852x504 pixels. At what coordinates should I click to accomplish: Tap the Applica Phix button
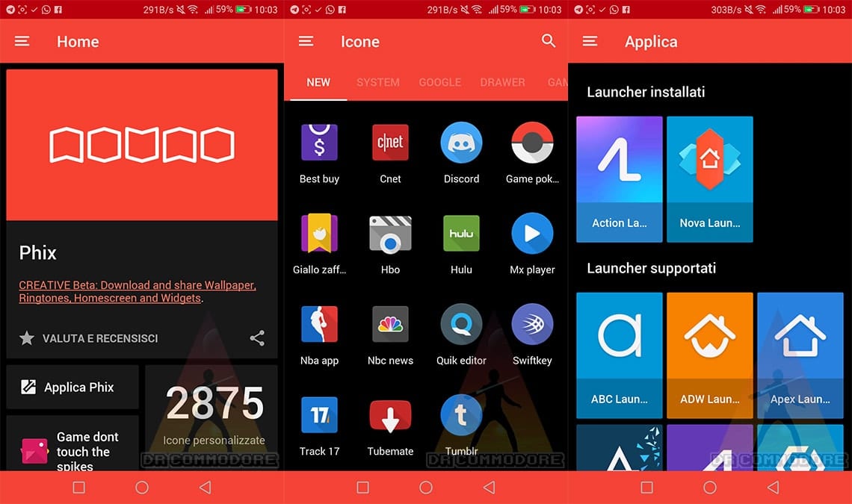[x=72, y=387]
